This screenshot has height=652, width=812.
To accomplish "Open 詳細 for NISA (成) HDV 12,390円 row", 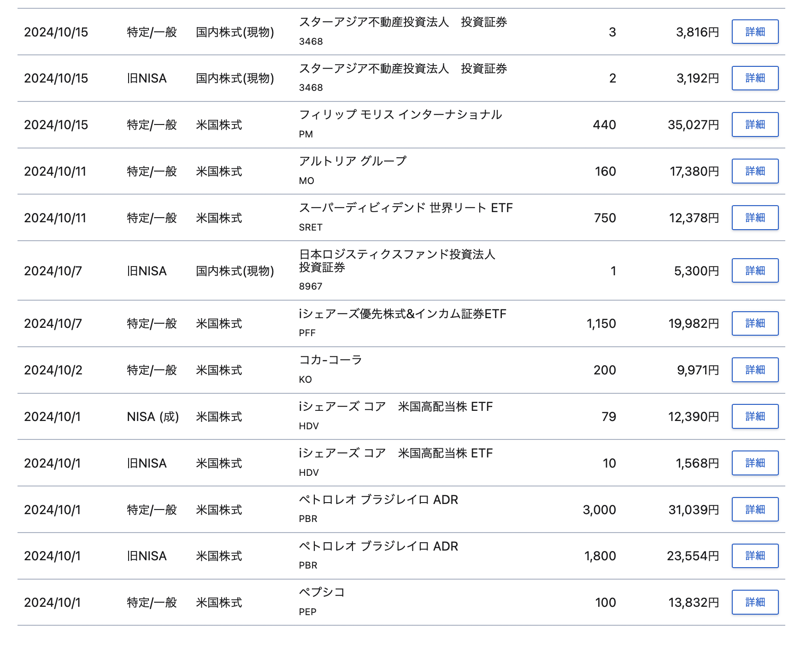I will pyautogui.click(x=755, y=416).
